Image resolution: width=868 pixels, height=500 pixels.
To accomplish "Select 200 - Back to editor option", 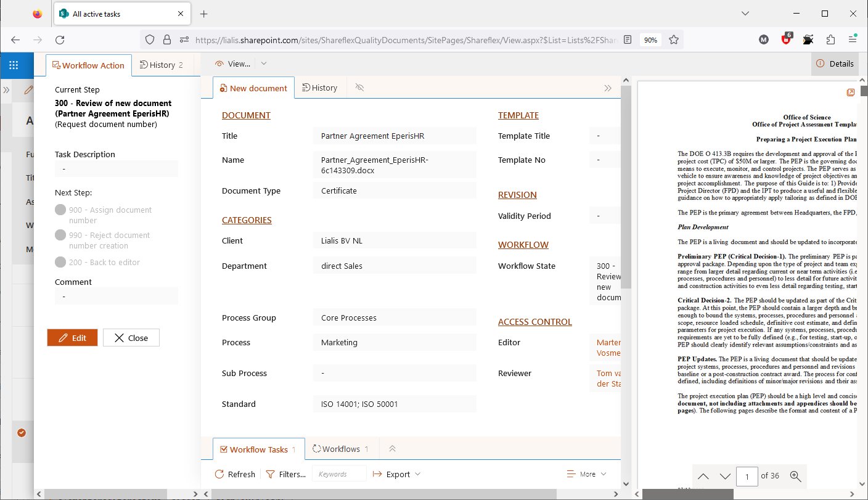I will pyautogui.click(x=60, y=262).
